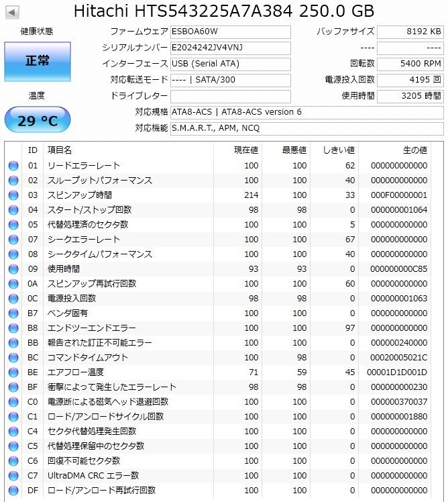Image resolution: width=448 pixels, height=502 pixels.
Task: Click raw value 000000370037
Action: pos(399,402)
